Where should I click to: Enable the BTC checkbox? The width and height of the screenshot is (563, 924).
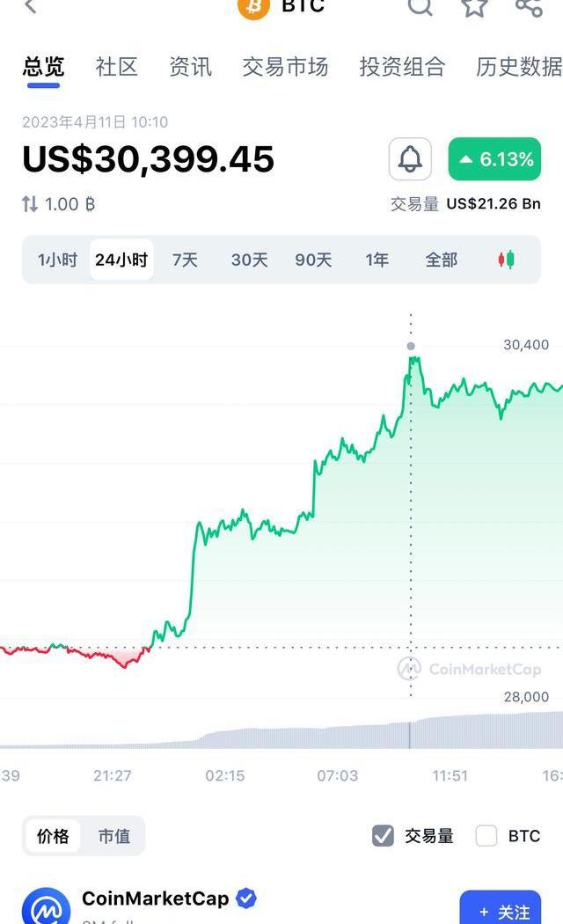[x=486, y=836]
